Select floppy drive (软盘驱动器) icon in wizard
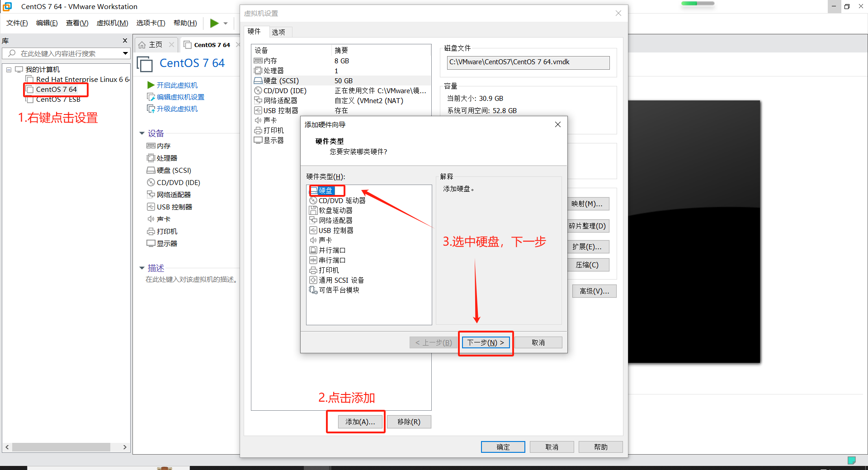This screenshot has height=470, width=868. click(313, 210)
